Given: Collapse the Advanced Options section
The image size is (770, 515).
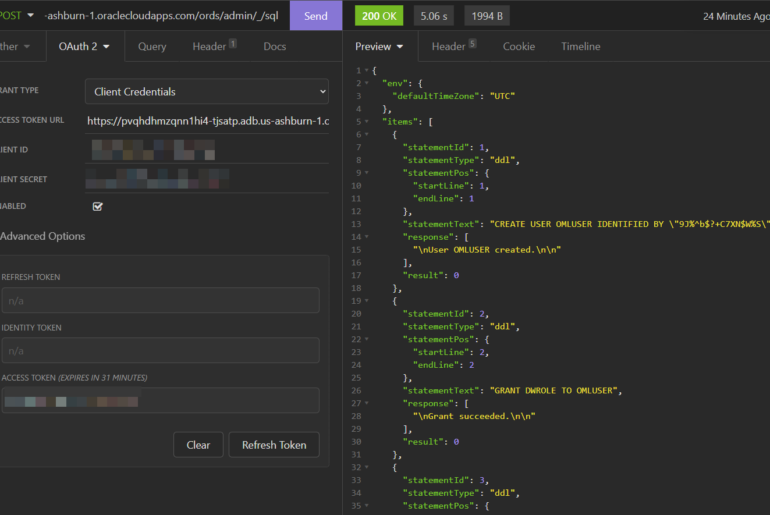Looking at the screenshot, I should (43, 236).
